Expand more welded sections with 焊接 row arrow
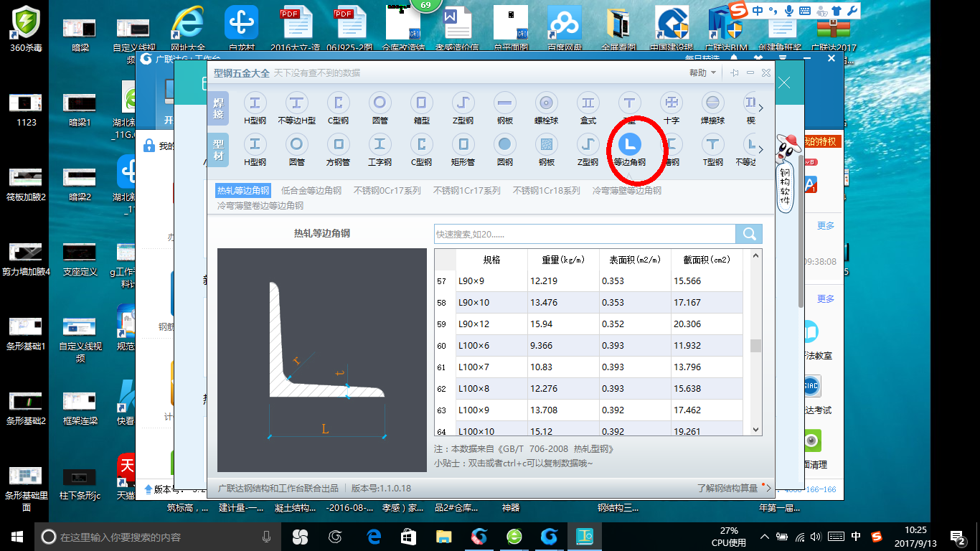The image size is (980, 551). (761, 108)
